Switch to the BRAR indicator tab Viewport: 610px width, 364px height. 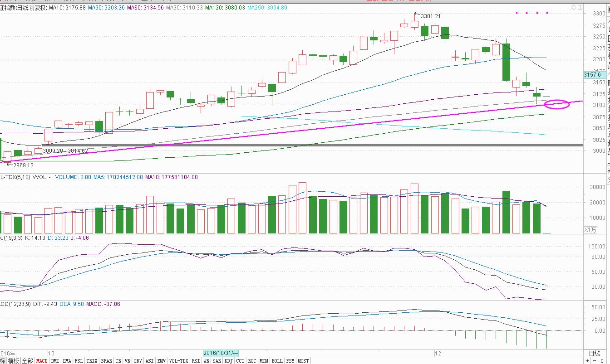click(x=106, y=361)
